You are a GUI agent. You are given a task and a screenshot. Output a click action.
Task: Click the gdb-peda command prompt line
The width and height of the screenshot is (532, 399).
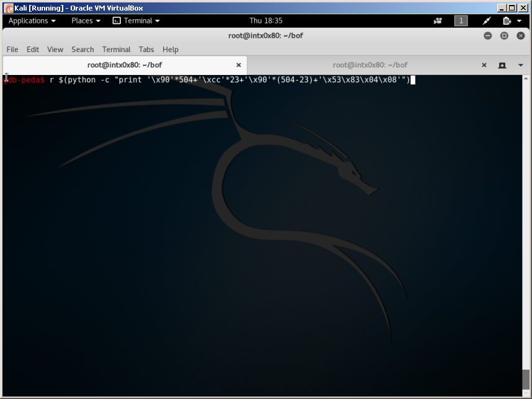tap(24, 79)
